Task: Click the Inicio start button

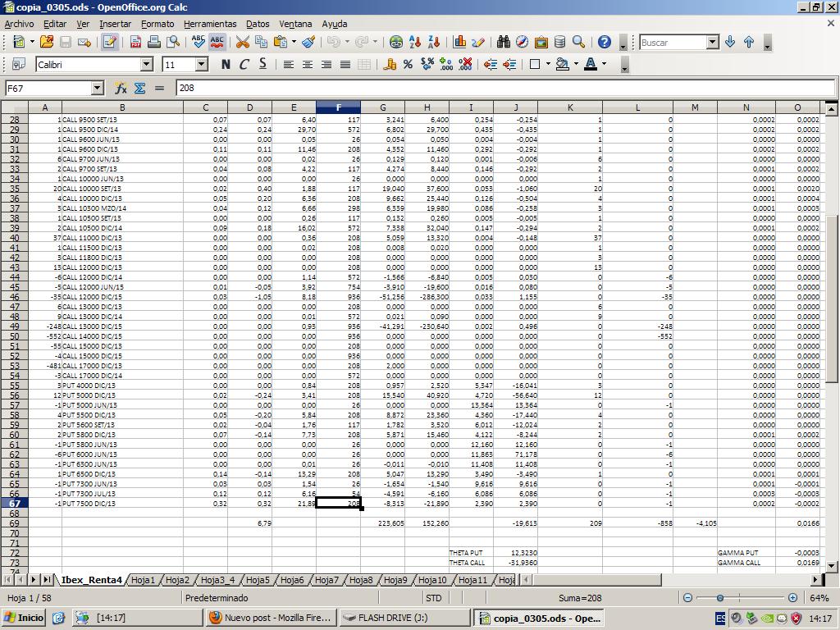Action: pyautogui.click(x=24, y=618)
